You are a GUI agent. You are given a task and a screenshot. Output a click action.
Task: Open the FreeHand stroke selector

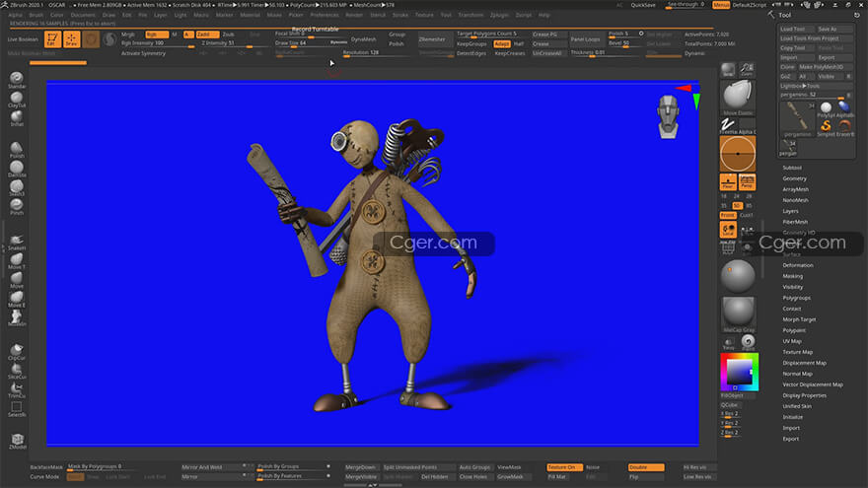728,125
